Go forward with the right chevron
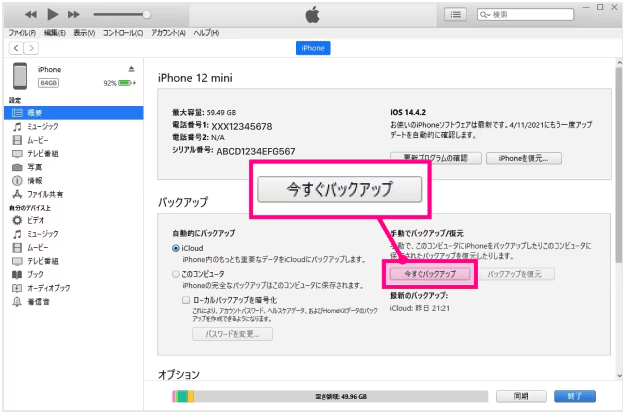 [31, 48]
